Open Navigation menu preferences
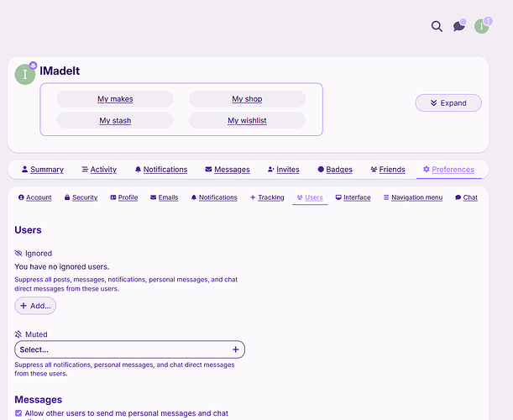 click(x=413, y=197)
